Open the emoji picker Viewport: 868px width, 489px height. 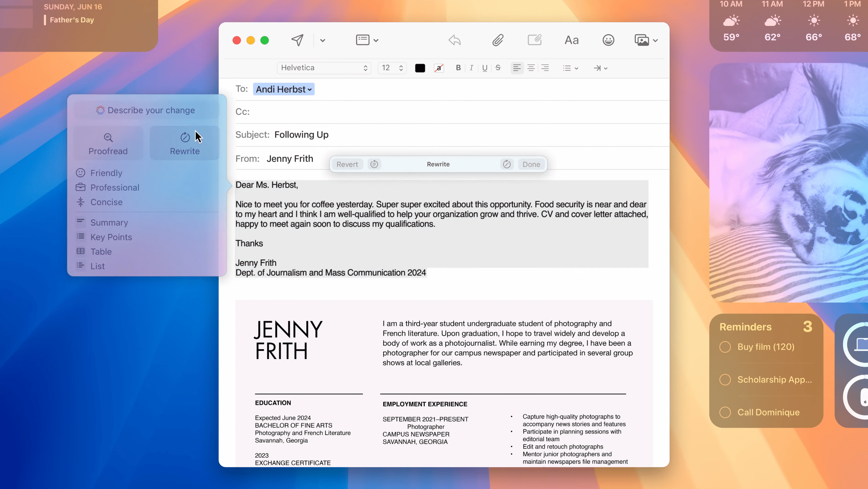(x=608, y=40)
